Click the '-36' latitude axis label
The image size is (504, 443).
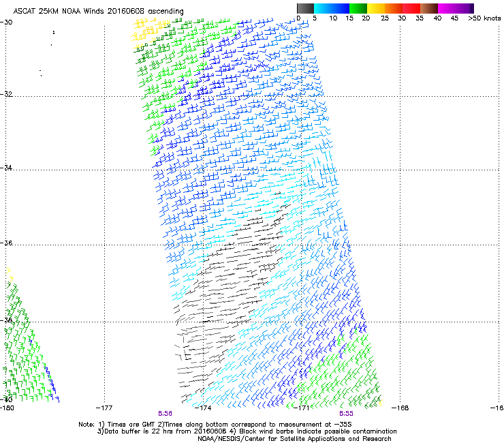click(6, 243)
